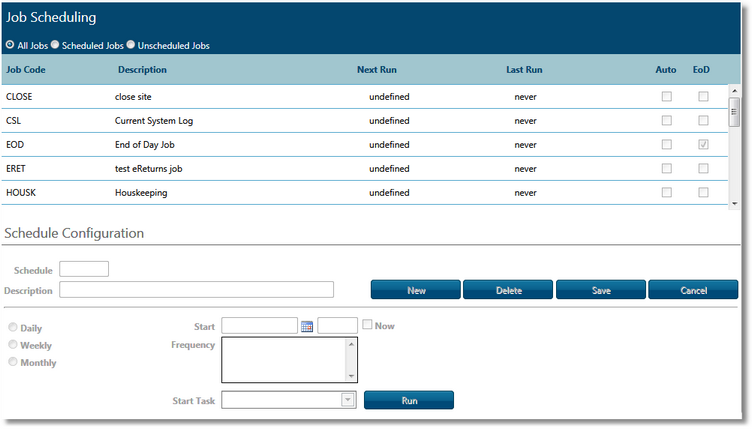Click the 'close site' description
The width and height of the screenshot is (752, 429).
pos(133,96)
